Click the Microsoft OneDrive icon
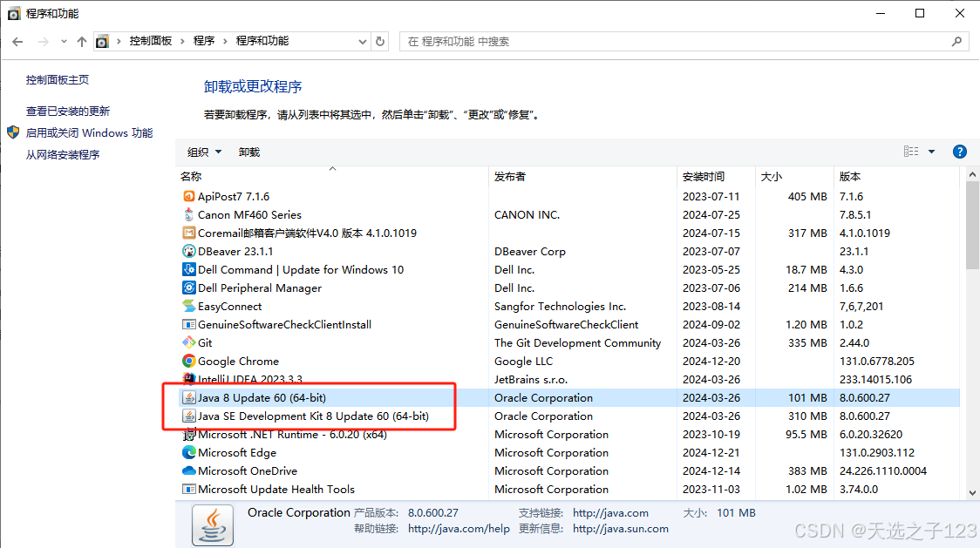980x548 pixels. [188, 470]
